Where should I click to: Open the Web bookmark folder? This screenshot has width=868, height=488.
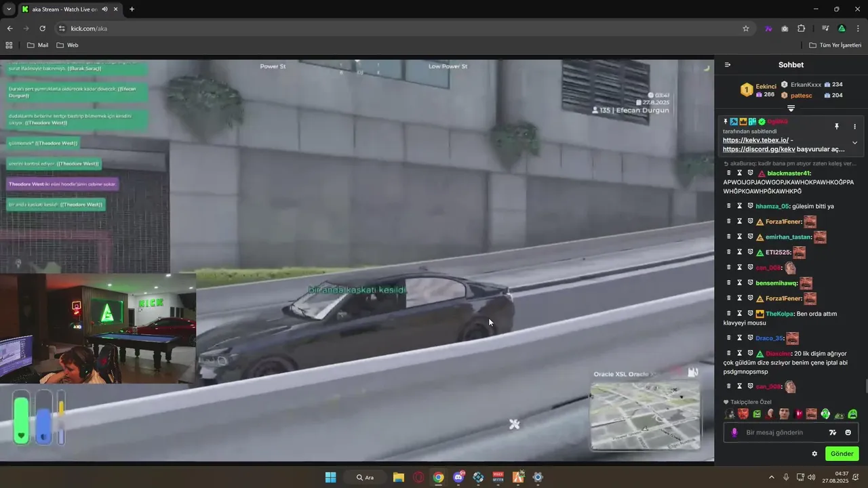tap(67, 45)
